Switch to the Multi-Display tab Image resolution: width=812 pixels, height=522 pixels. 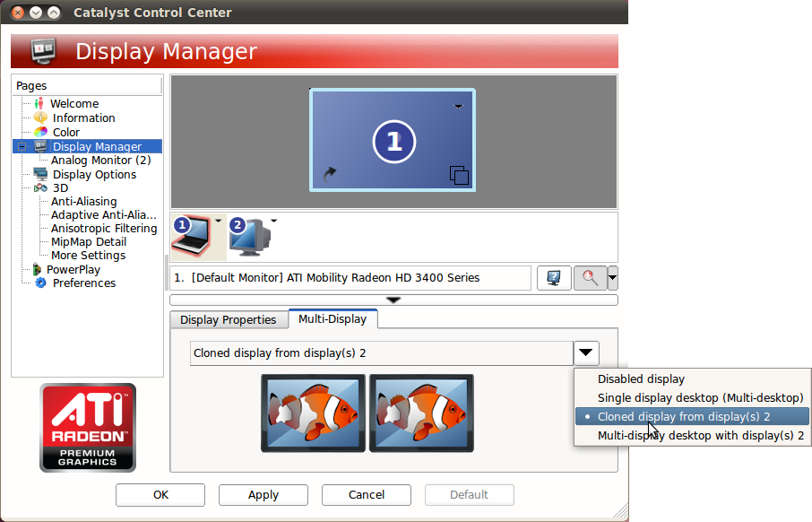pyautogui.click(x=333, y=318)
